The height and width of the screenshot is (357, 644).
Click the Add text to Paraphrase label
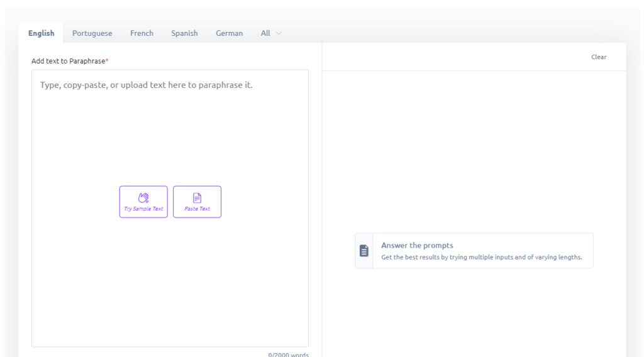(x=68, y=61)
